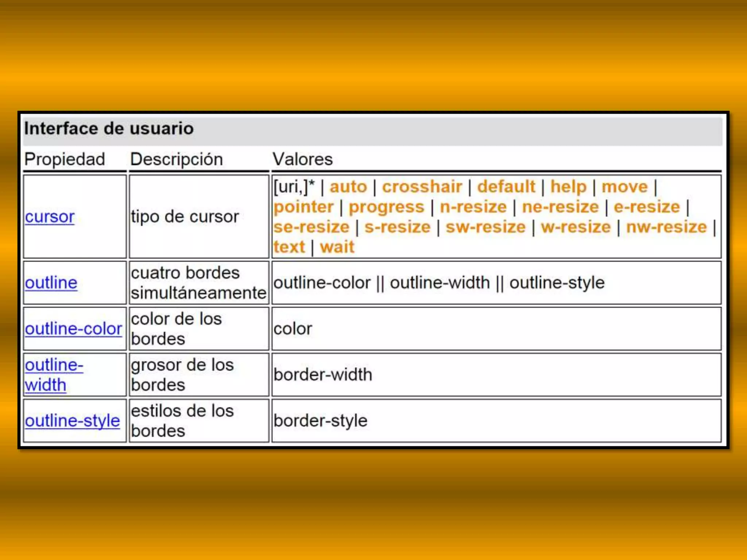Click the 'color' value cell
This screenshot has width=747, height=560.
point(496,329)
